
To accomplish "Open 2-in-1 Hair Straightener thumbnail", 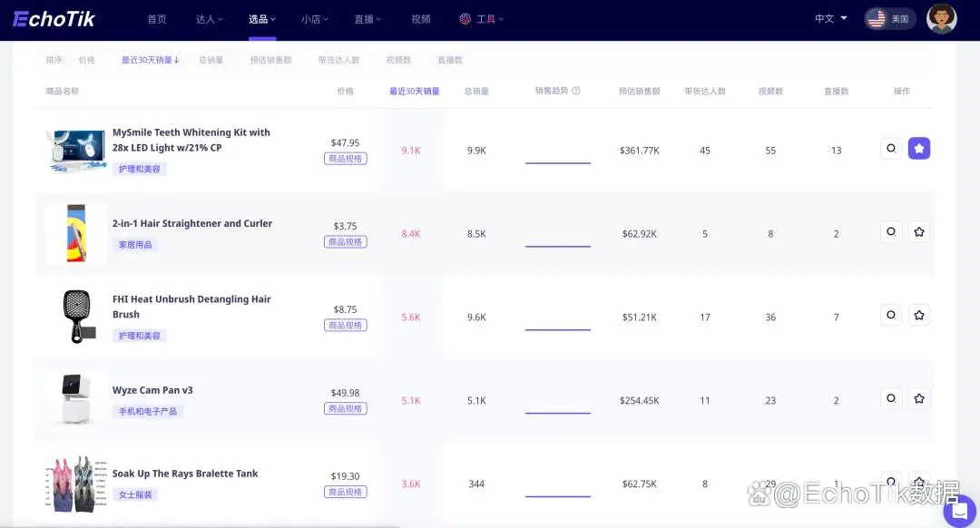I will point(76,233).
